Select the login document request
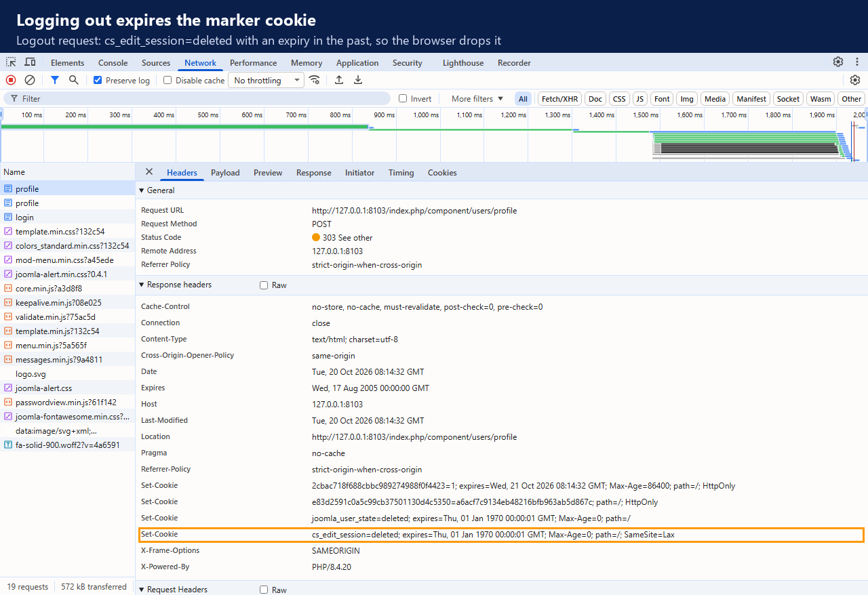Image resolution: width=868 pixels, height=595 pixels. click(x=68, y=218)
